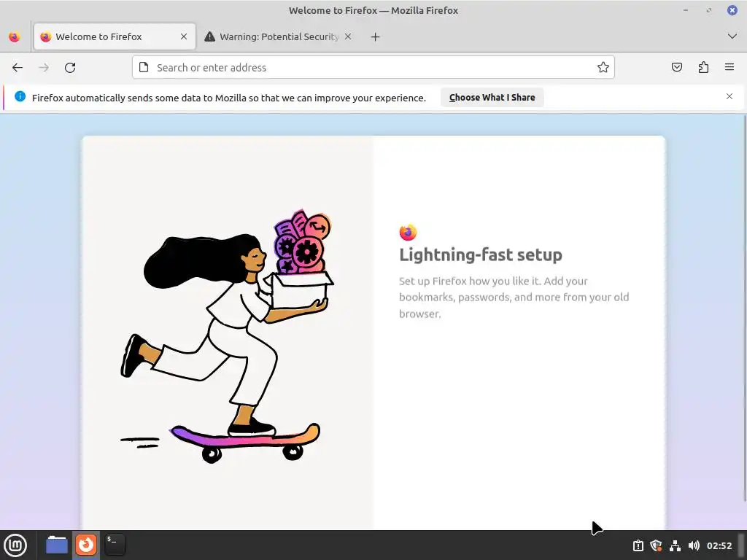The image size is (747, 560).
Task: Minimize the Firefox window
Action: pyautogui.click(x=686, y=10)
